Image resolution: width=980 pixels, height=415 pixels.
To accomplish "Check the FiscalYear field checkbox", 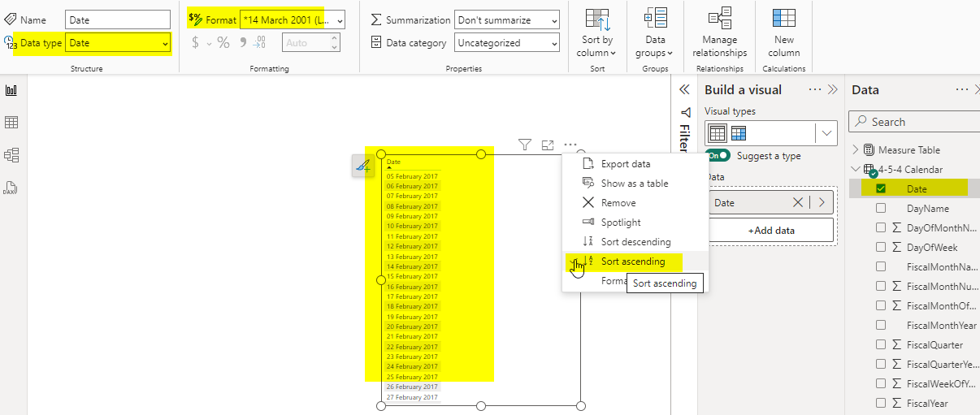I will click(881, 403).
